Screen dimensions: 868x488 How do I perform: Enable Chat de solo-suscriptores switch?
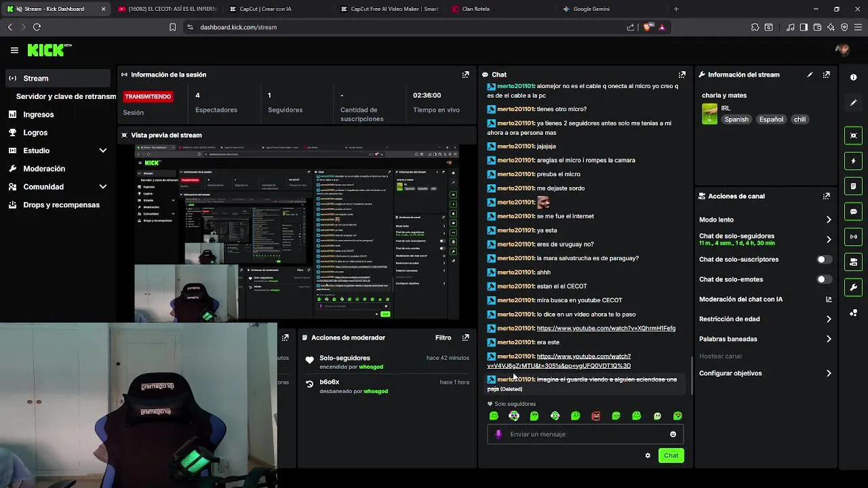click(823, 260)
